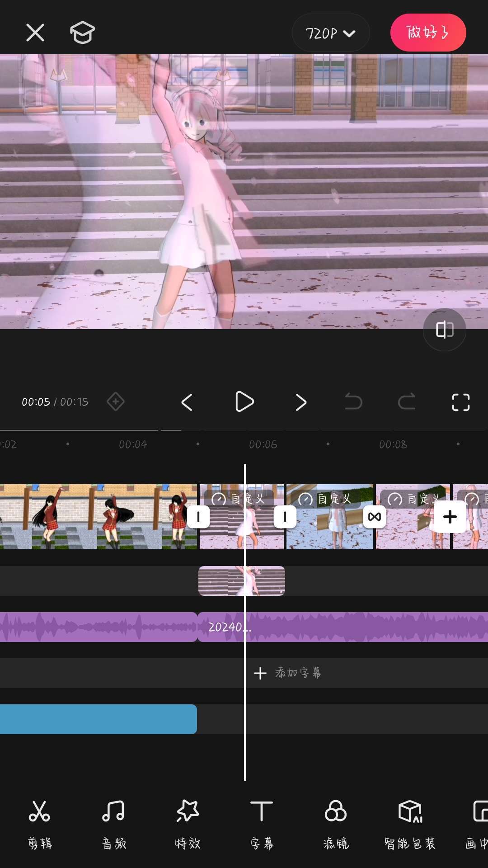Add a new clip with the white plus button
Image resolution: width=488 pixels, height=868 pixels.
[x=450, y=517]
